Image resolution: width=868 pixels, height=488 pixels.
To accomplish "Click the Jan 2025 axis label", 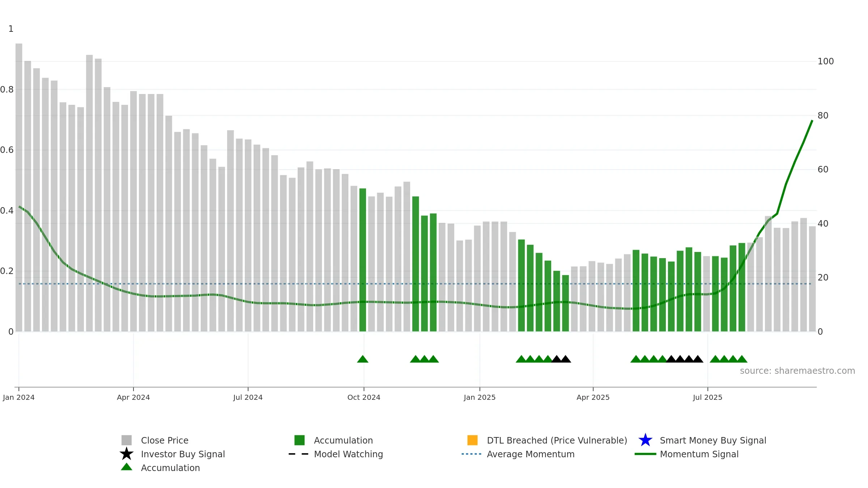I will pos(480,397).
